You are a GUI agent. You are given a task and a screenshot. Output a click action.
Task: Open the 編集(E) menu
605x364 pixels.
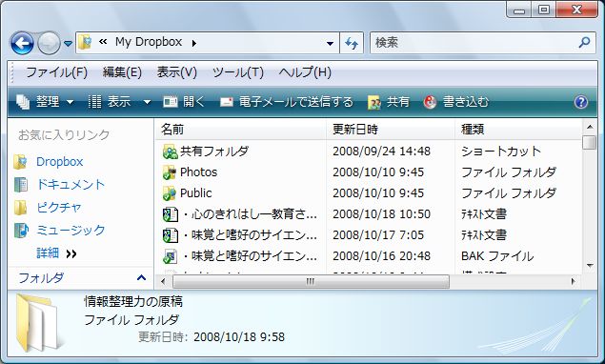122,72
